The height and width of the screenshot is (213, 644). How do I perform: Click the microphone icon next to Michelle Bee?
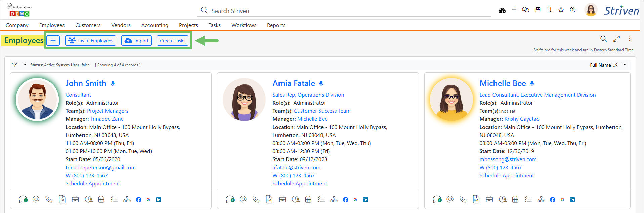[x=532, y=83]
